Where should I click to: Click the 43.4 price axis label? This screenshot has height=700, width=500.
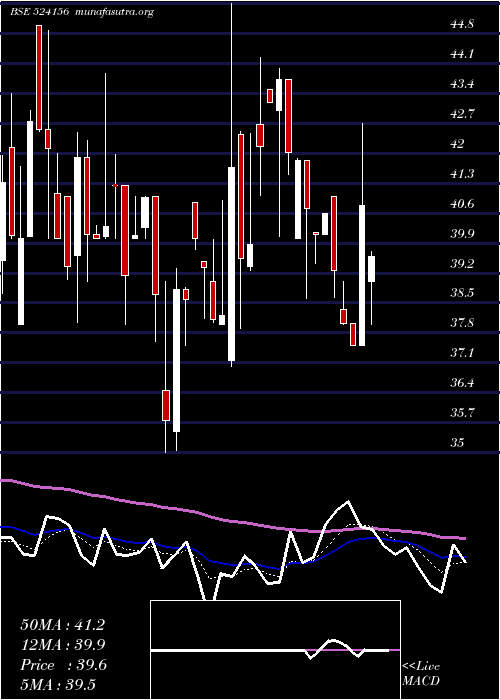[462, 84]
